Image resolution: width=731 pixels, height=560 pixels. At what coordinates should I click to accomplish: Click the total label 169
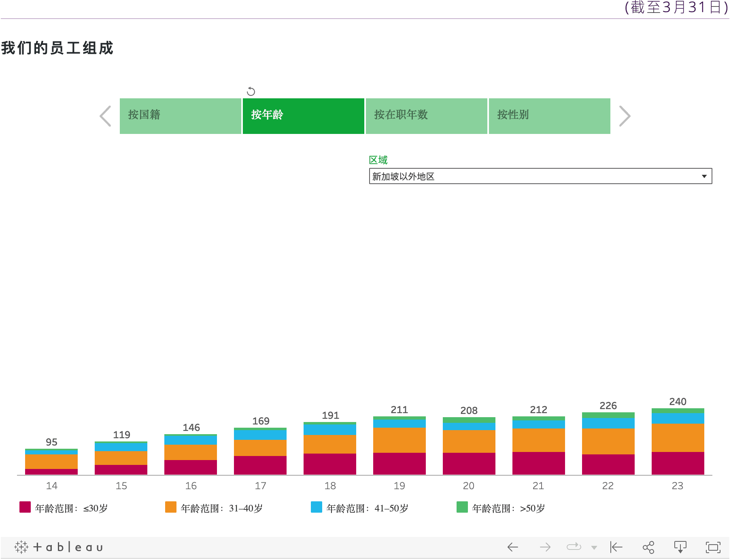[261, 421]
